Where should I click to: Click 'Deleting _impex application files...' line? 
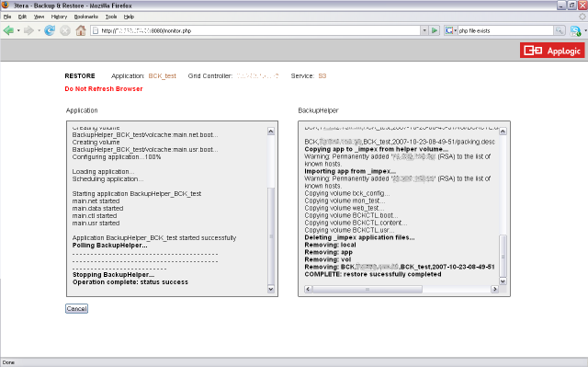pos(359,237)
